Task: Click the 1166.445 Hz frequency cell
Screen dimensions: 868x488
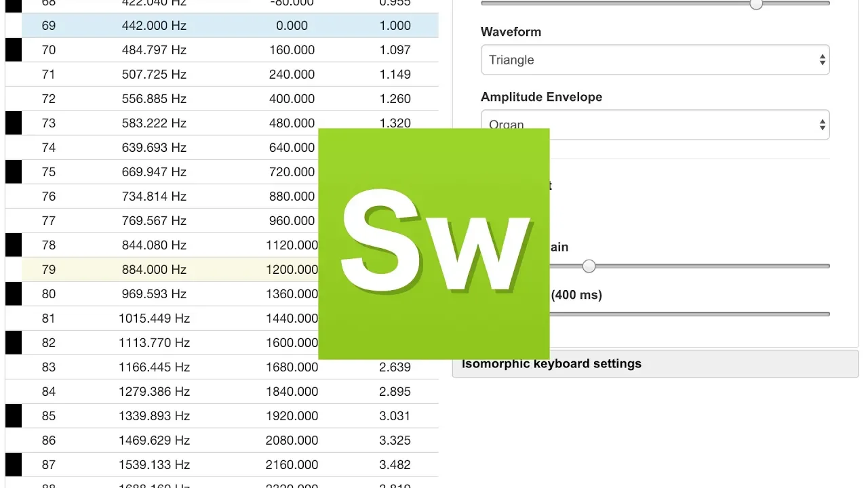Action: point(154,367)
